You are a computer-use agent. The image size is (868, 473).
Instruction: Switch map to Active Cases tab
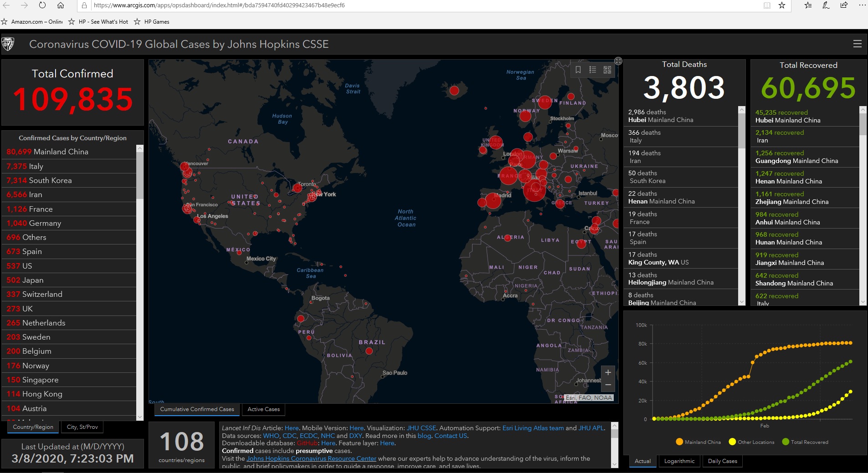pos(263,409)
